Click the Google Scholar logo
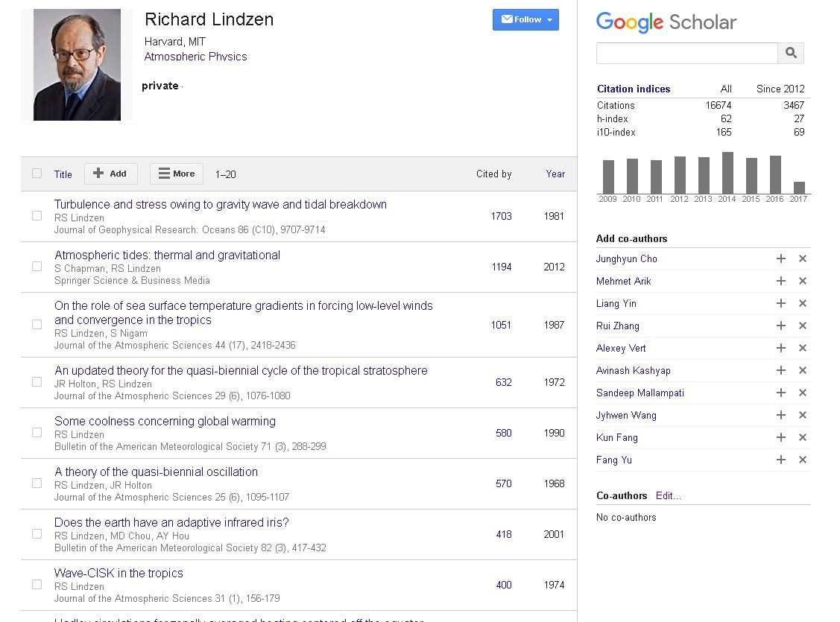Screen dimensions: 840x622 [x=666, y=22]
